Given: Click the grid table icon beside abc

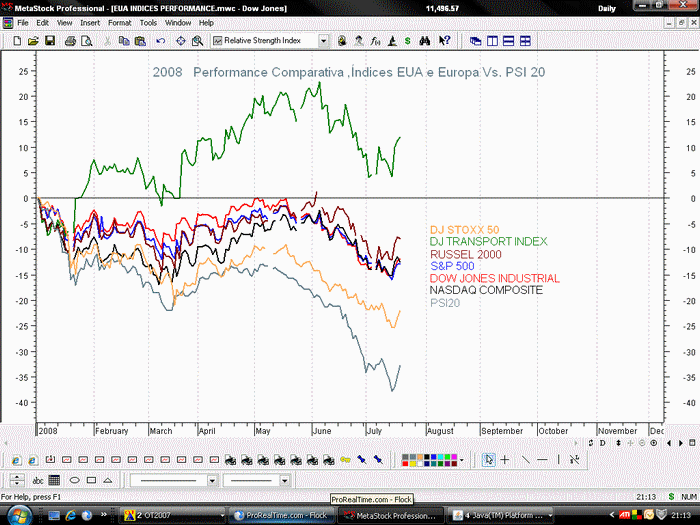Looking at the screenshot, I should [54, 481].
